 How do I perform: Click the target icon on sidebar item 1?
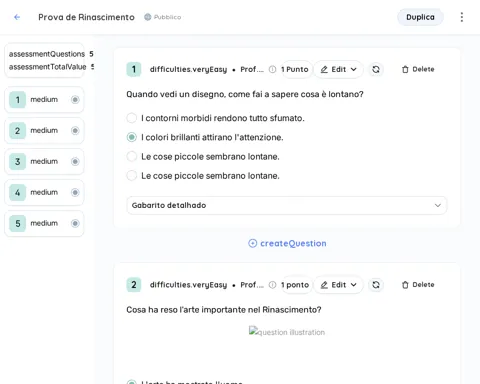point(75,99)
